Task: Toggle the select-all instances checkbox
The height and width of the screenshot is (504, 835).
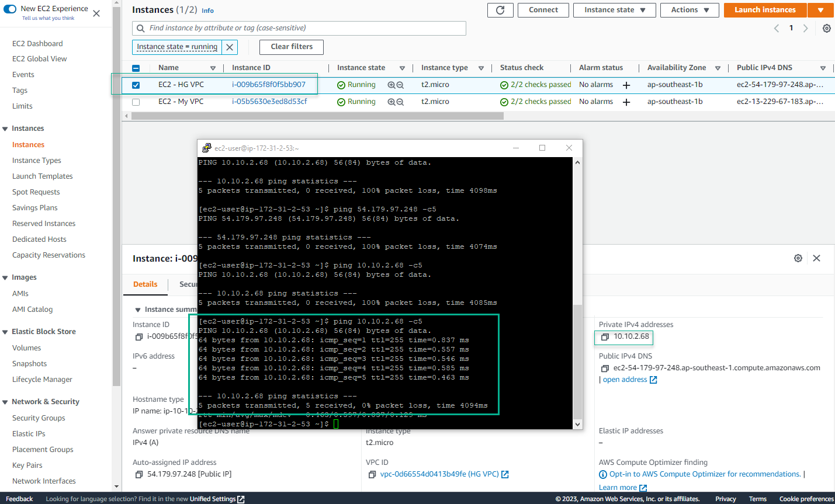Action: [x=136, y=68]
